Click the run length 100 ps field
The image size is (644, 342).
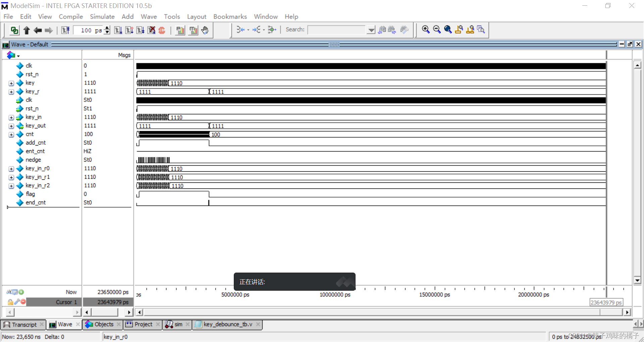[89, 30]
